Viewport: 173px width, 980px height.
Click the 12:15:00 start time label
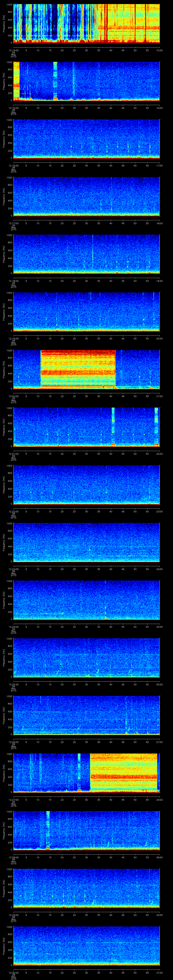(x=13, y=108)
